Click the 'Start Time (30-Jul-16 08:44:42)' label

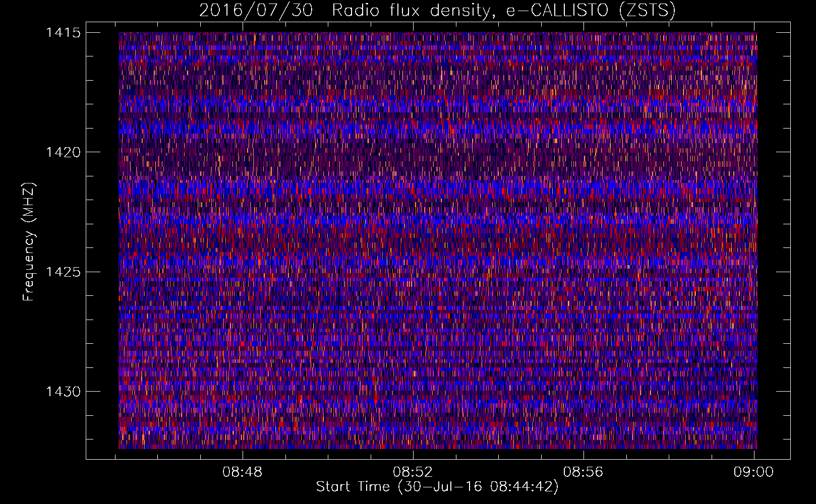(x=437, y=487)
